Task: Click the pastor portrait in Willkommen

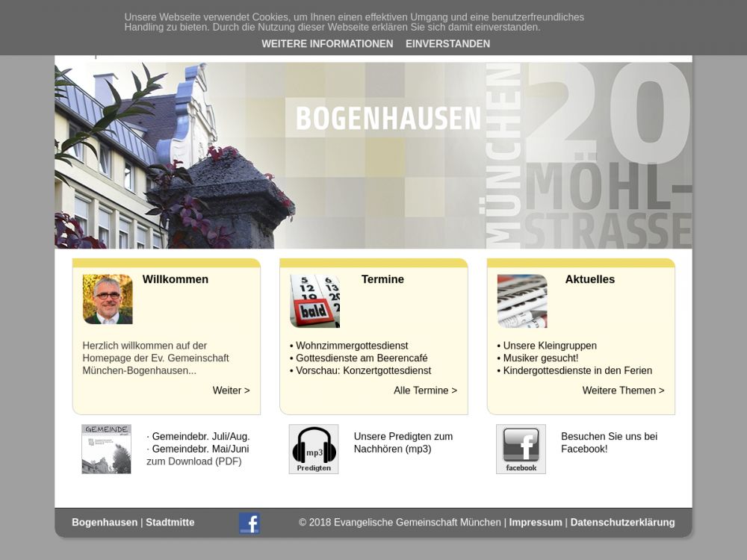Action: coord(108,299)
